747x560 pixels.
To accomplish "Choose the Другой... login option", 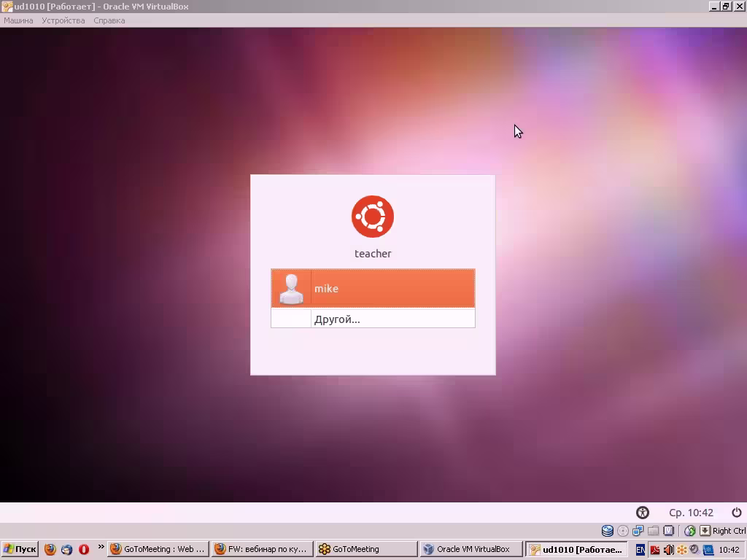I will click(373, 319).
